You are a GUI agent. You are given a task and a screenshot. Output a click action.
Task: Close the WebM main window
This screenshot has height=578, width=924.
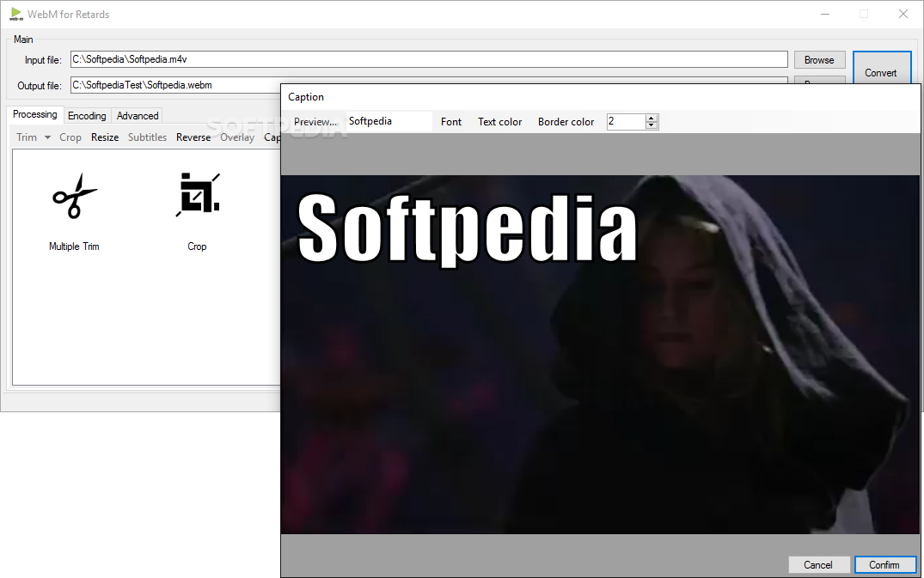coord(903,14)
